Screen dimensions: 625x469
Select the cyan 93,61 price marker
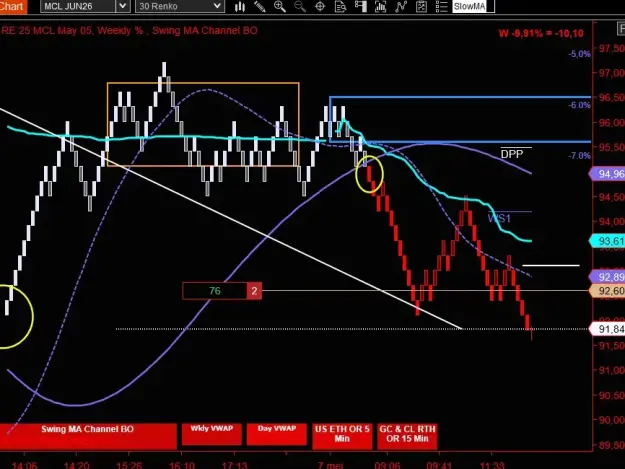click(607, 241)
